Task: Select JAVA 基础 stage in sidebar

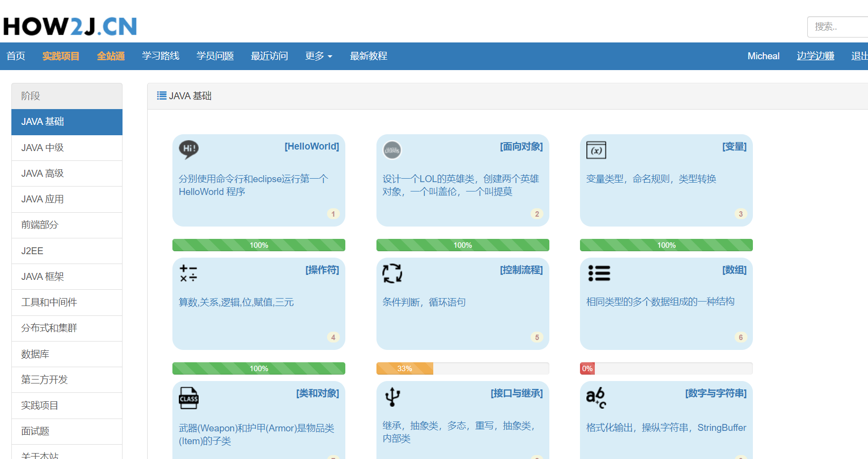Action: click(67, 122)
